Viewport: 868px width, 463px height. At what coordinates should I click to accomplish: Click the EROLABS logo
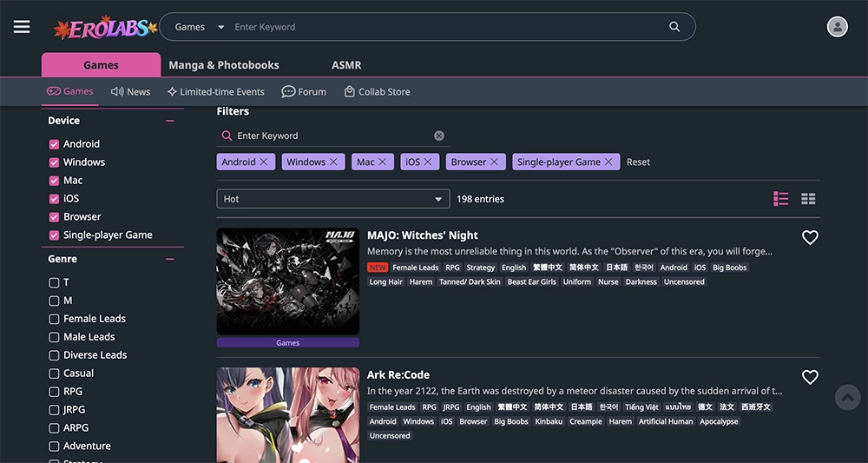105,27
